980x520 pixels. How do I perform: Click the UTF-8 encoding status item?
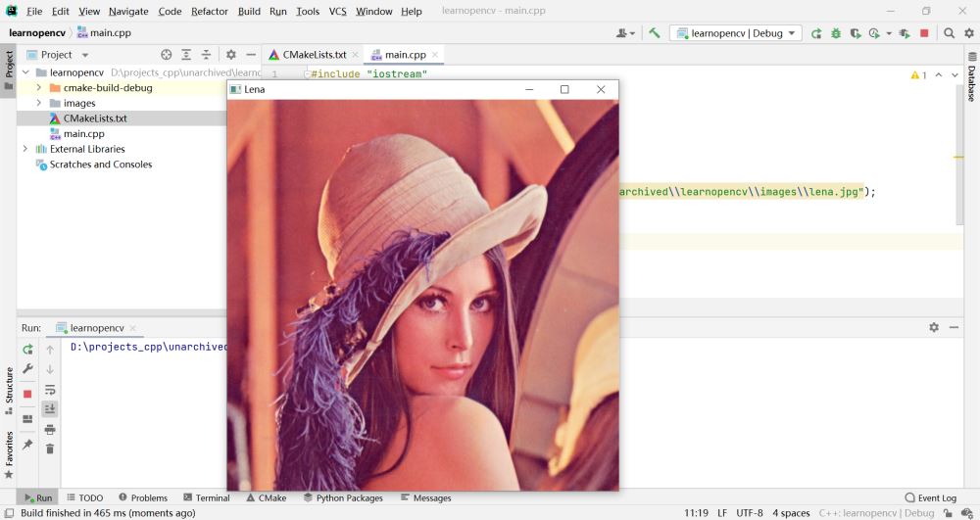coord(750,513)
